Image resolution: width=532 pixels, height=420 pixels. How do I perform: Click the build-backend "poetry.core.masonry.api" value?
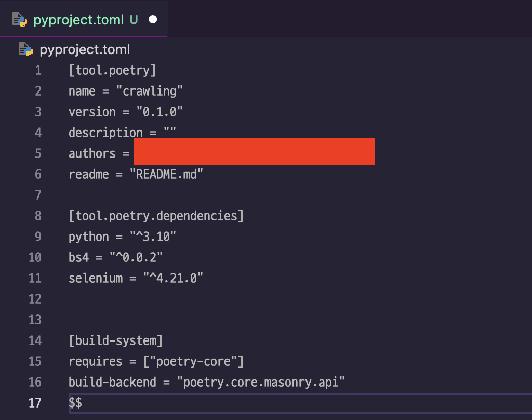pyautogui.click(x=261, y=382)
